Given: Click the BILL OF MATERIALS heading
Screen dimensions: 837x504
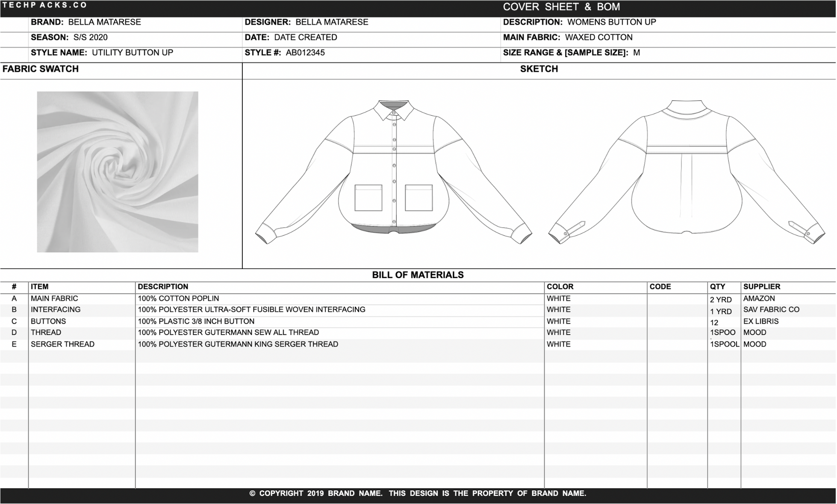Looking at the screenshot, I should 418,275.
